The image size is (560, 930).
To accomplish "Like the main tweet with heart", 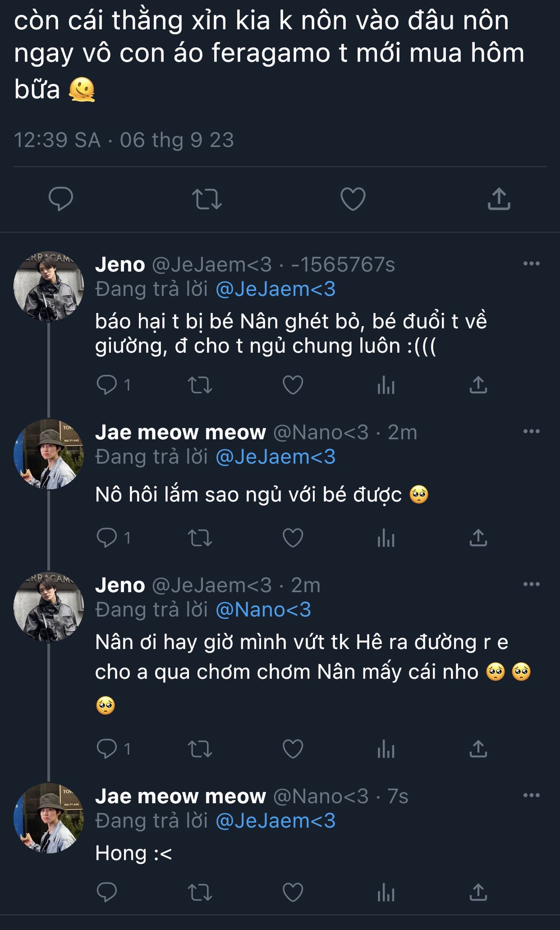I will coord(353,199).
